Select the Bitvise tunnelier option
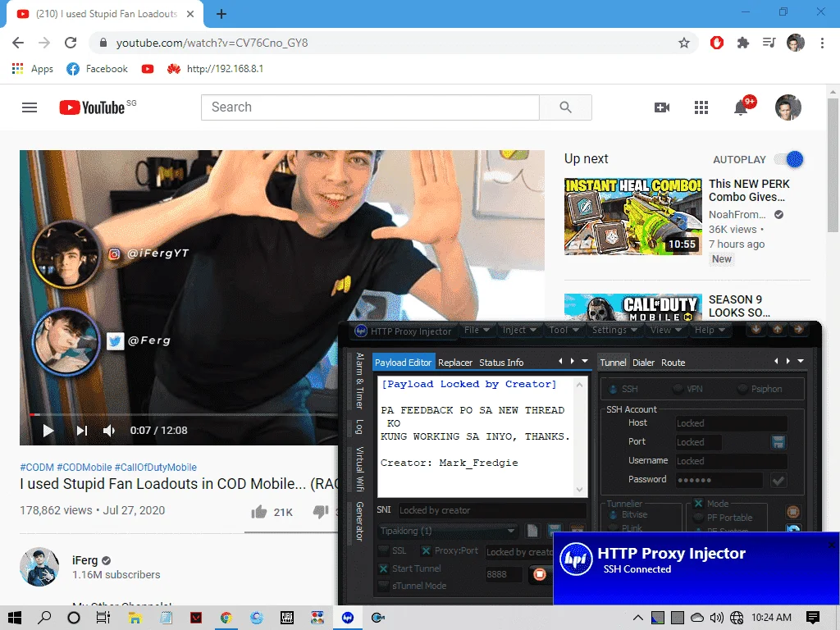Screen dimensions: 840x630 [614, 515]
